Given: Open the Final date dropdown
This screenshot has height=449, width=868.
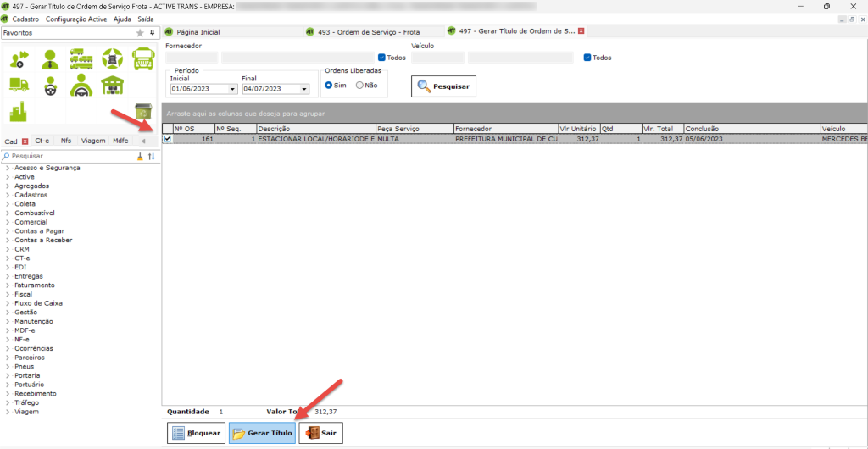Looking at the screenshot, I should 303,89.
